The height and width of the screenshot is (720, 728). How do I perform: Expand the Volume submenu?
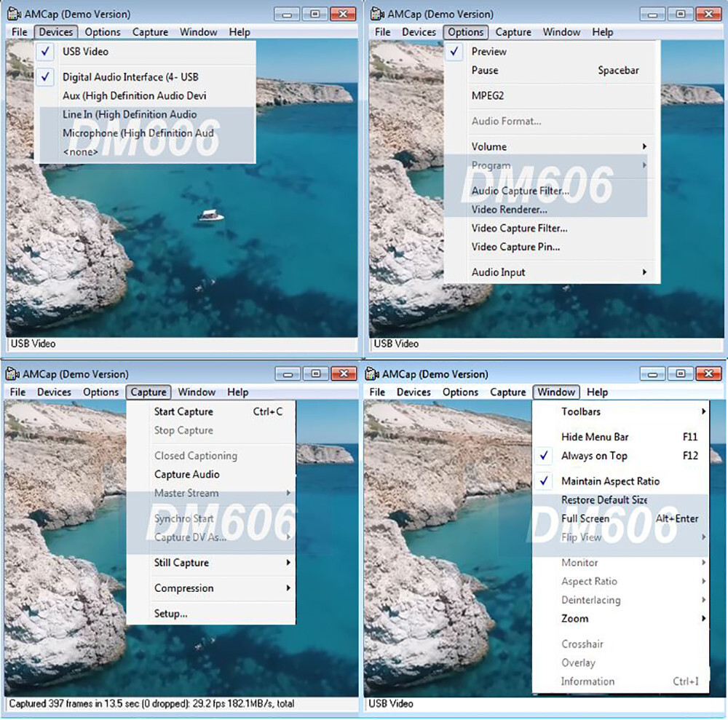tap(644, 147)
